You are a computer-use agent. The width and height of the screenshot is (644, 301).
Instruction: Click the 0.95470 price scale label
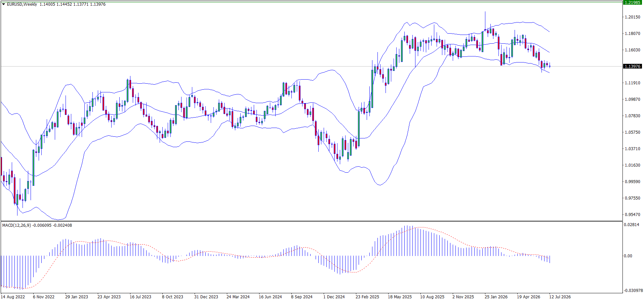click(632, 215)
